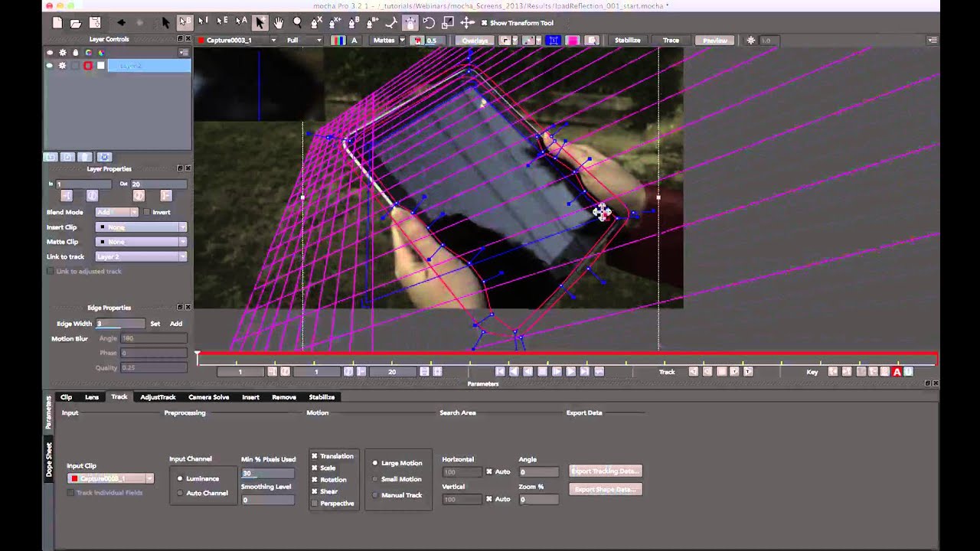Select the Zoom magnifier tool

pyautogui.click(x=297, y=23)
